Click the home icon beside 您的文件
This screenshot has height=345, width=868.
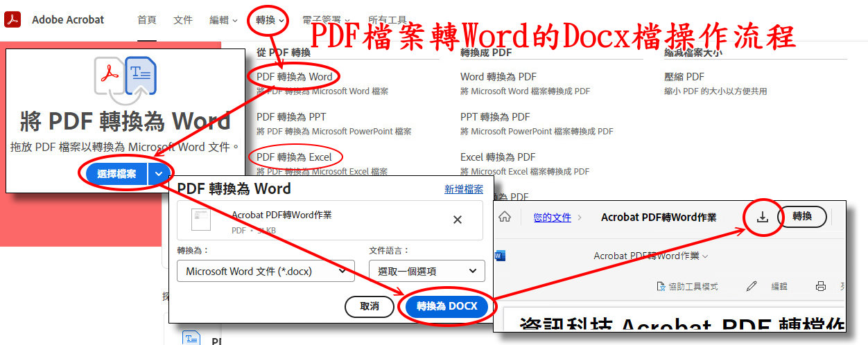pos(505,217)
